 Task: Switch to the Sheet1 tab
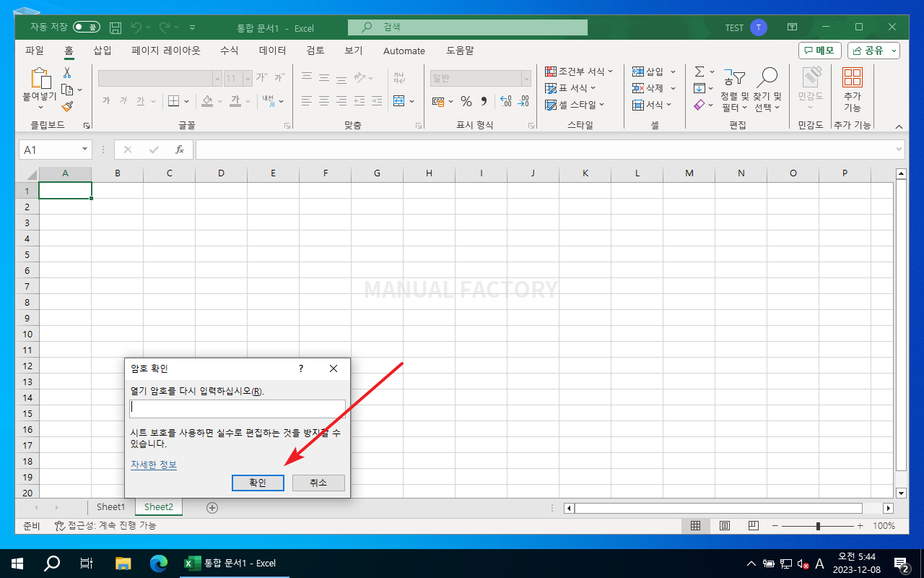[111, 507]
